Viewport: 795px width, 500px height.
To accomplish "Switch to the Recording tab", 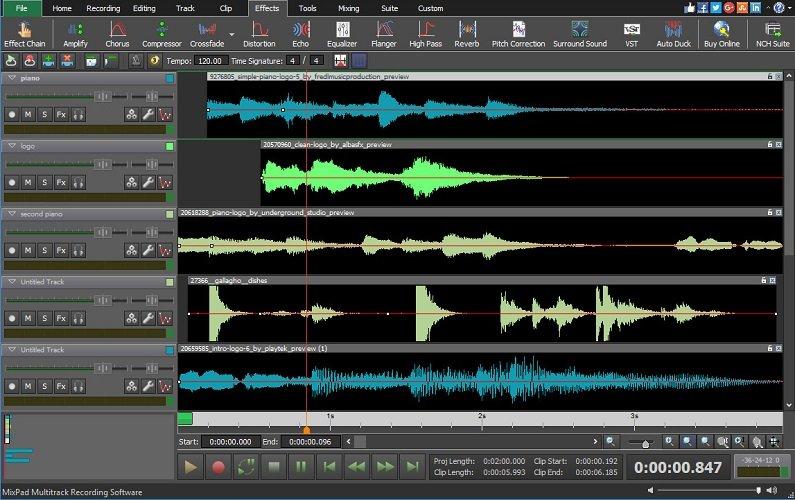I will click(103, 8).
